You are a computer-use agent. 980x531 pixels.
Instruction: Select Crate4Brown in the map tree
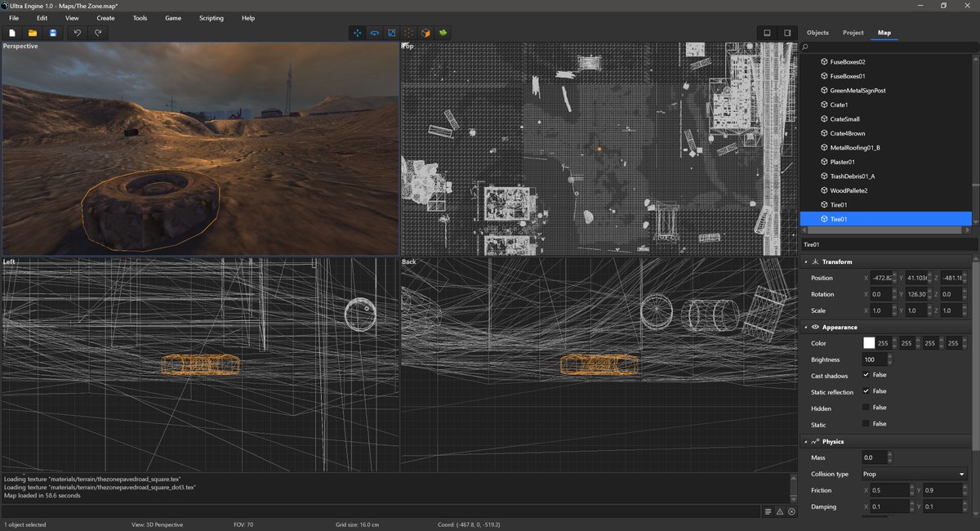(847, 133)
